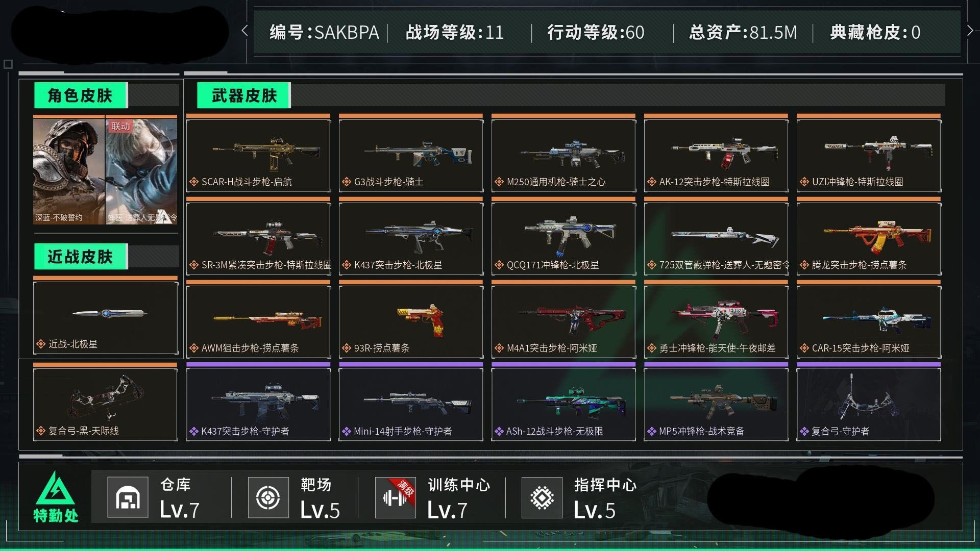Click the diamond icon beside 近战-北极星

pos(41,344)
